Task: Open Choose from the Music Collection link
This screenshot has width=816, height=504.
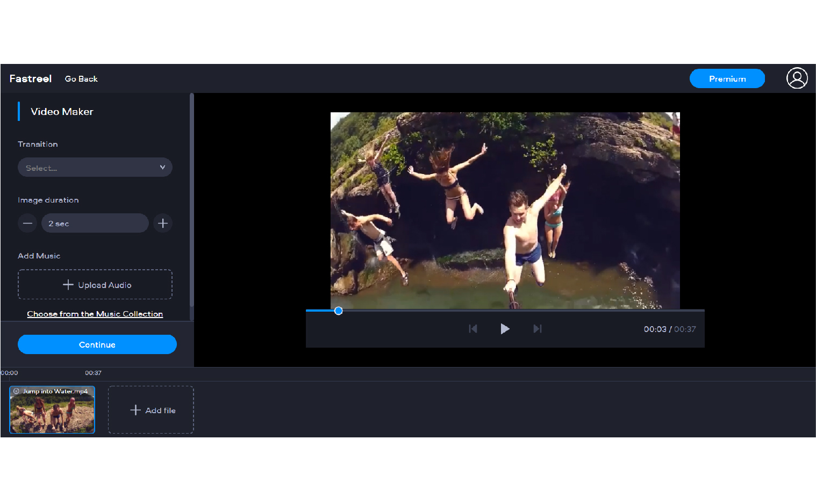Action: (95, 314)
